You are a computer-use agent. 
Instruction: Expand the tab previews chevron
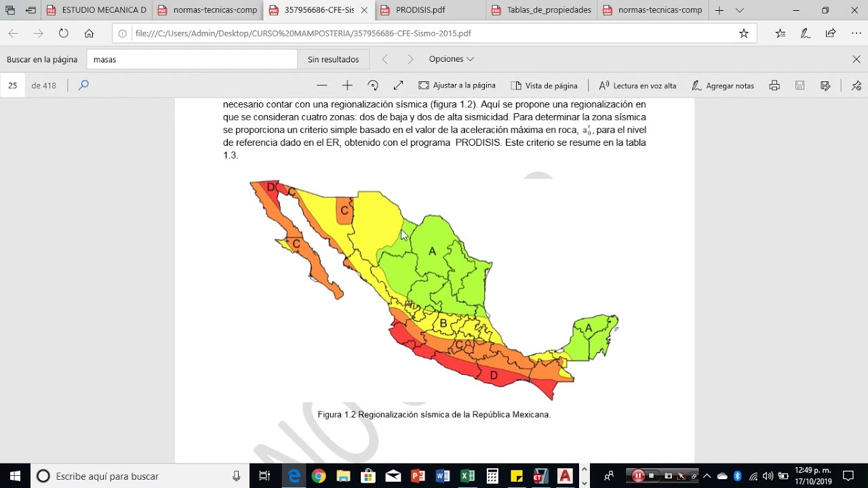pos(739,10)
